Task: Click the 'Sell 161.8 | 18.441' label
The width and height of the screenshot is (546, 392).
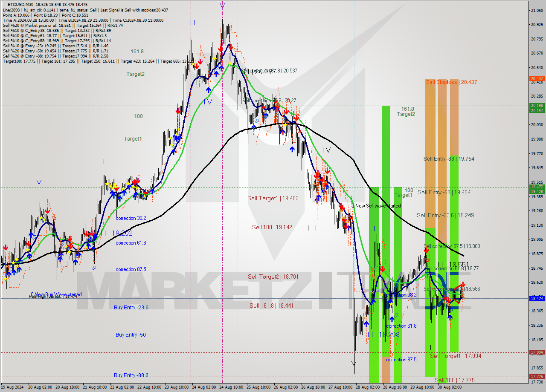Action: click(271, 306)
